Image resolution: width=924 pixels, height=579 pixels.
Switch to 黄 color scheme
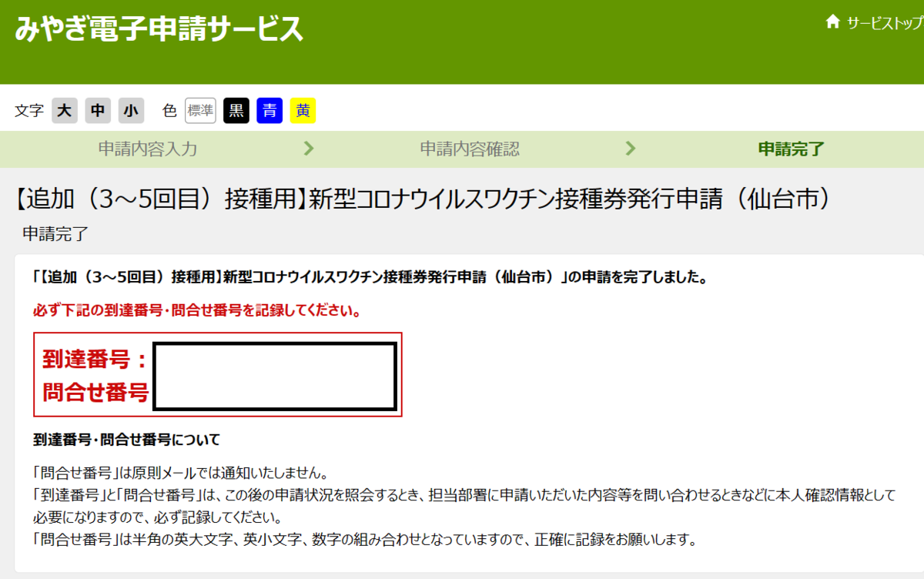(303, 111)
